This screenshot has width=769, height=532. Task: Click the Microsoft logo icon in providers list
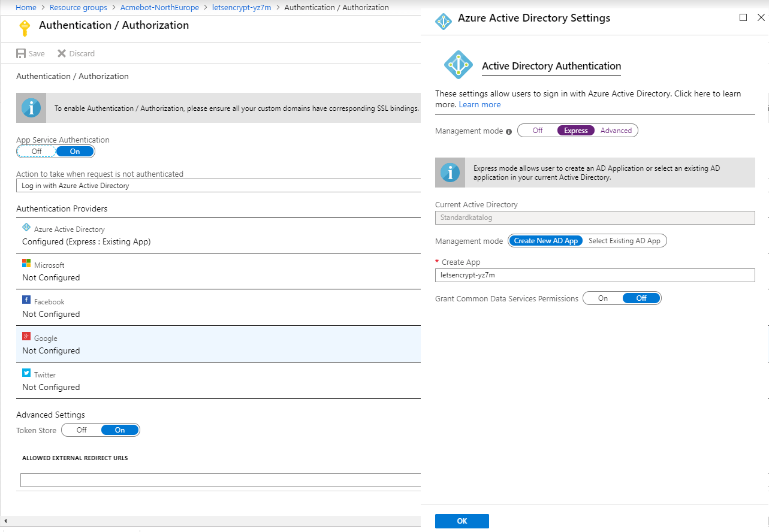[x=26, y=263]
